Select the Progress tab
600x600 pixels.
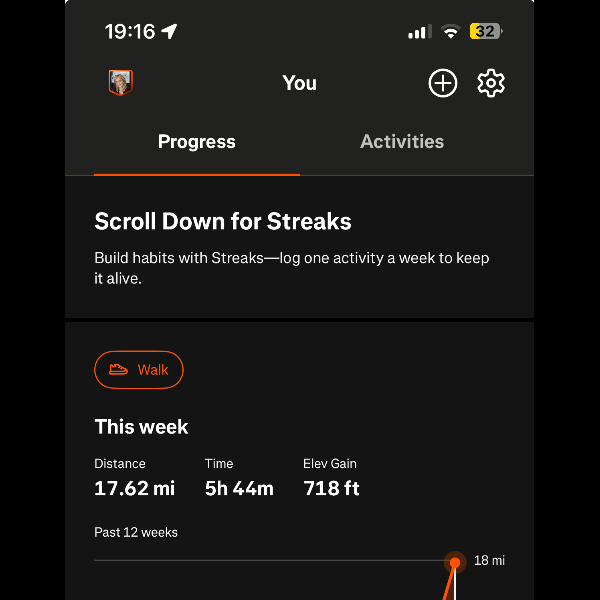click(197, 142)
